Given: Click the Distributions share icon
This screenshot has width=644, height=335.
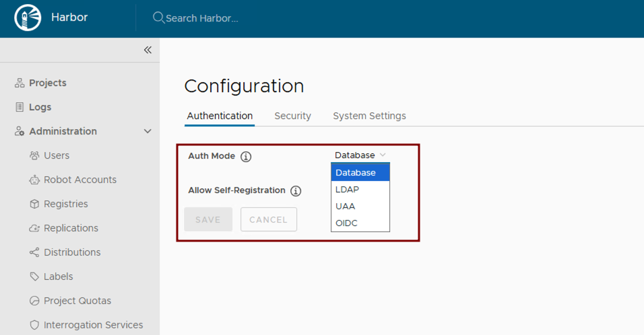Looking at the screenshot, I should pyautogui.click(x=34, y=252).
